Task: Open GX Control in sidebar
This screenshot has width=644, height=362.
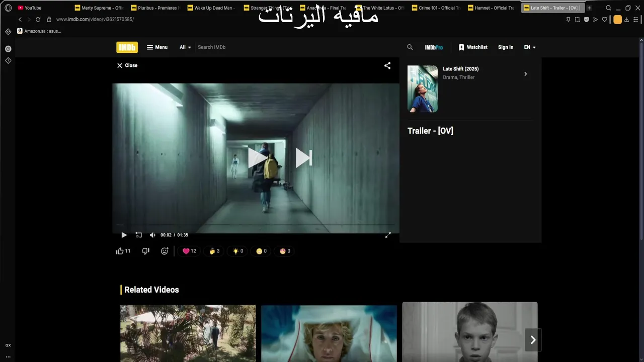Action: [8, 345]
